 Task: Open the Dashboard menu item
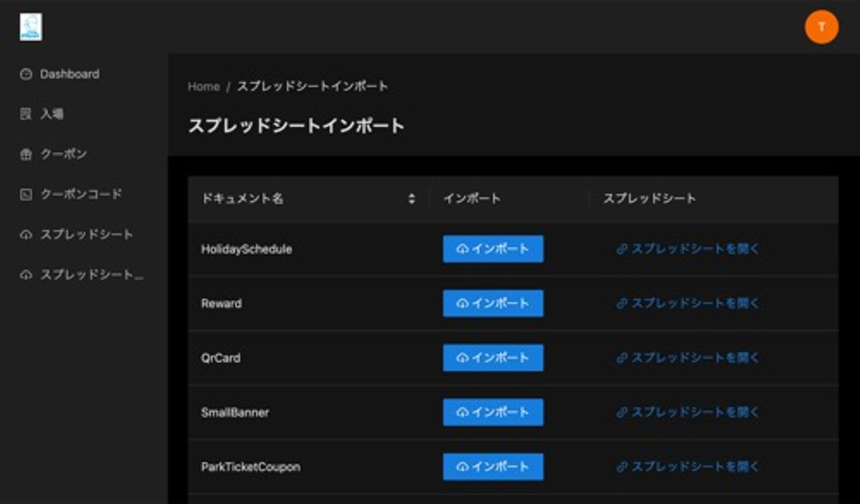(x=69, y=74)
